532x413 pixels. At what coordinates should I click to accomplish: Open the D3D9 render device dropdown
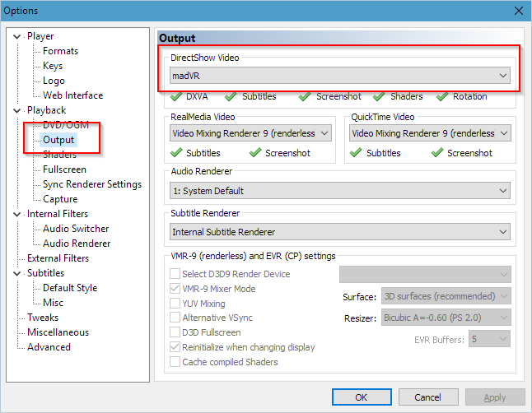[425, 274]
